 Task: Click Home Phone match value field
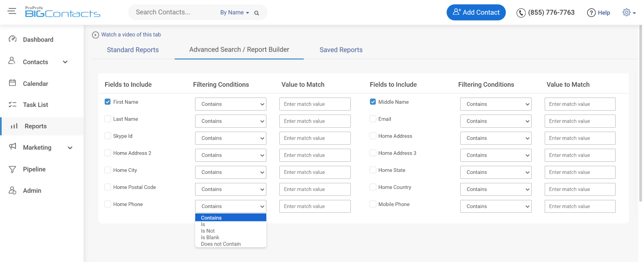tap(315, 206)
